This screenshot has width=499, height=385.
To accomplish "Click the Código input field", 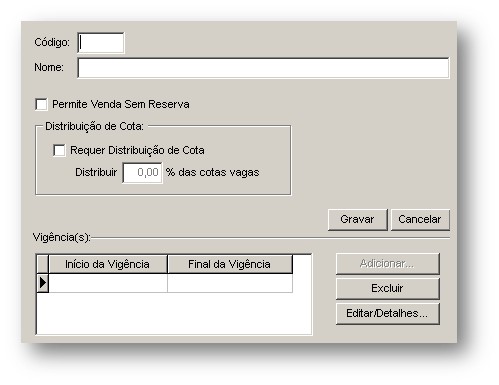I will pyautogui.click(x=101, y=43).
